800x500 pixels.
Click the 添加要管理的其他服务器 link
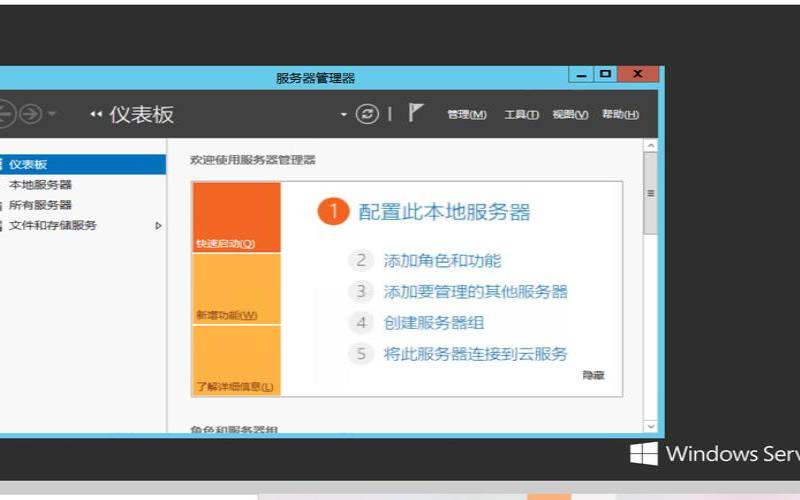click(476, 292)
